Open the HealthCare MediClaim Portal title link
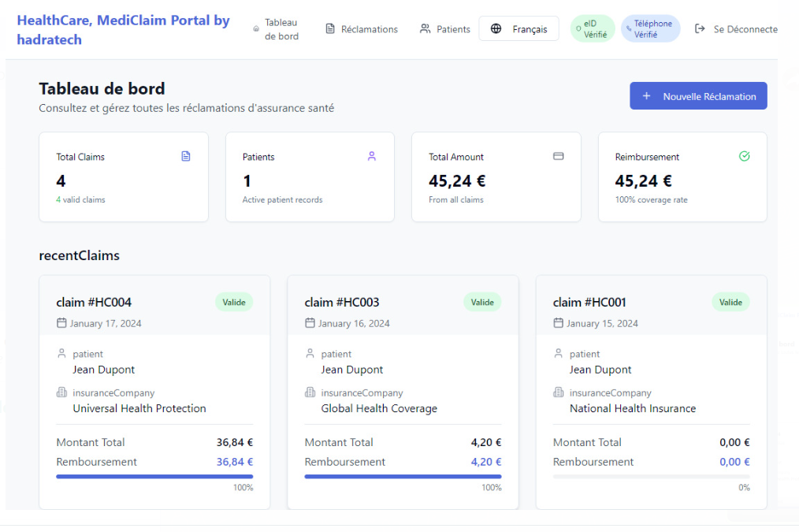 tap(124, 29)
